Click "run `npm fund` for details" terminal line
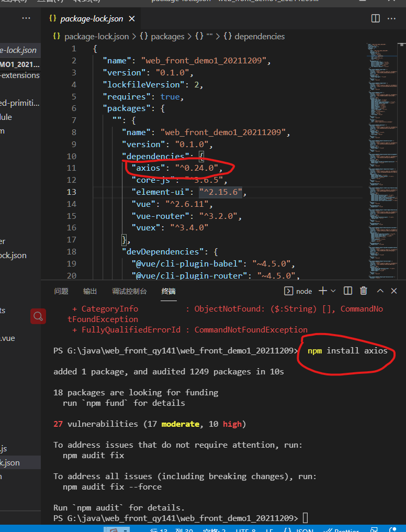The image size is (406, 532). tap(123, 403)
